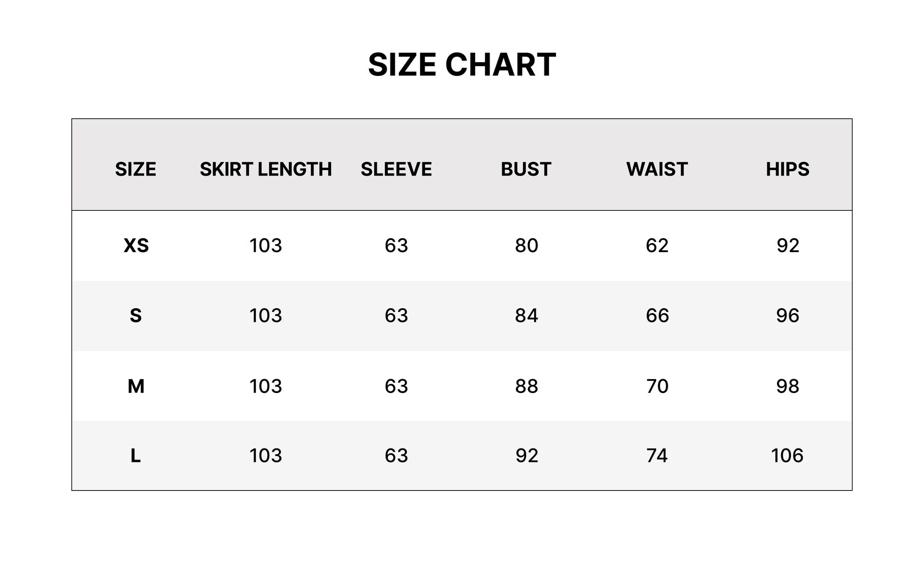The height and width of the screenshot is (563, 924).
Task: Select the L hips value 106
Action: (787, 456)
